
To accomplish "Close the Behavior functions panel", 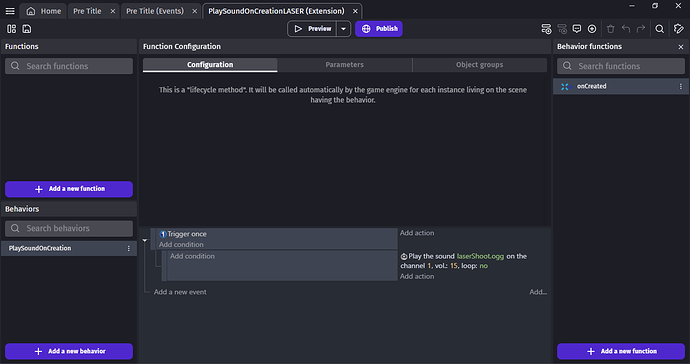I will click(x=681, y=47).
